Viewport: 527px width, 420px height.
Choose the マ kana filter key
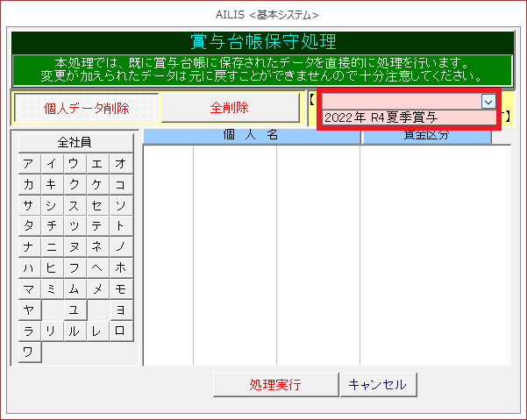29,288
